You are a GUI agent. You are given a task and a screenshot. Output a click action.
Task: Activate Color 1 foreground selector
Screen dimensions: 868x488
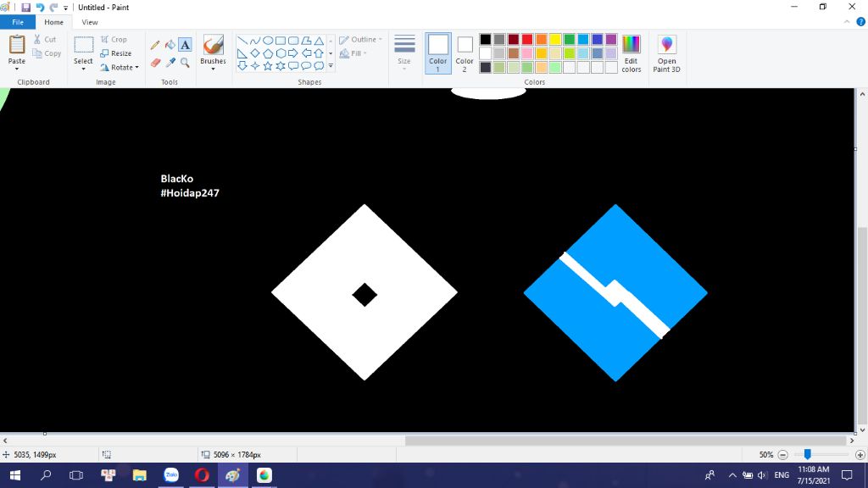(x=438, y=53)
